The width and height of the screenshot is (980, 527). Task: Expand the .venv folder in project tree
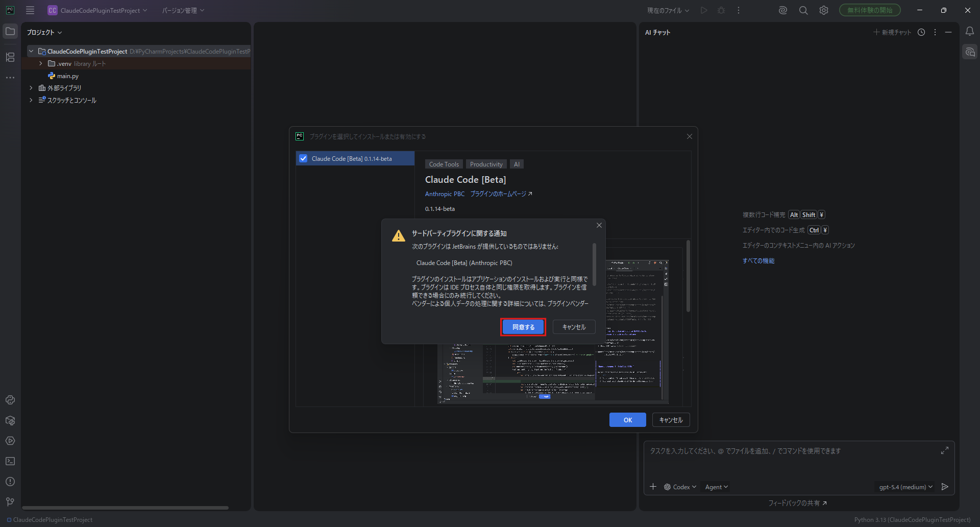[41, 64]
